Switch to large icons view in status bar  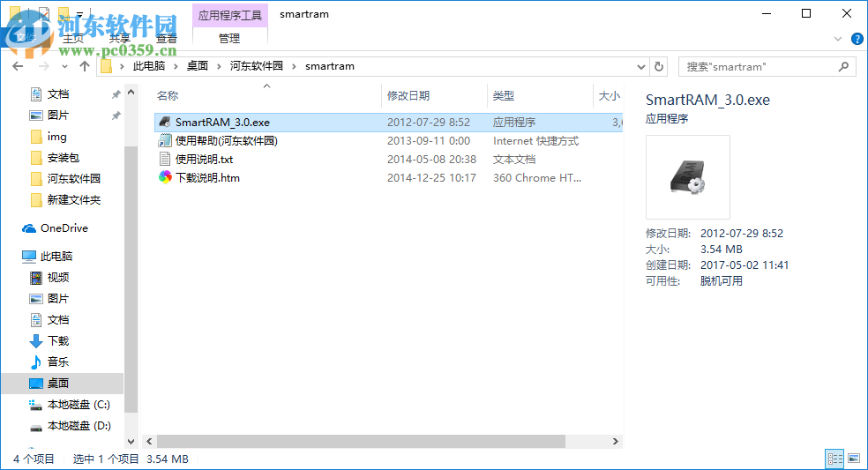(x=854, y=459)
